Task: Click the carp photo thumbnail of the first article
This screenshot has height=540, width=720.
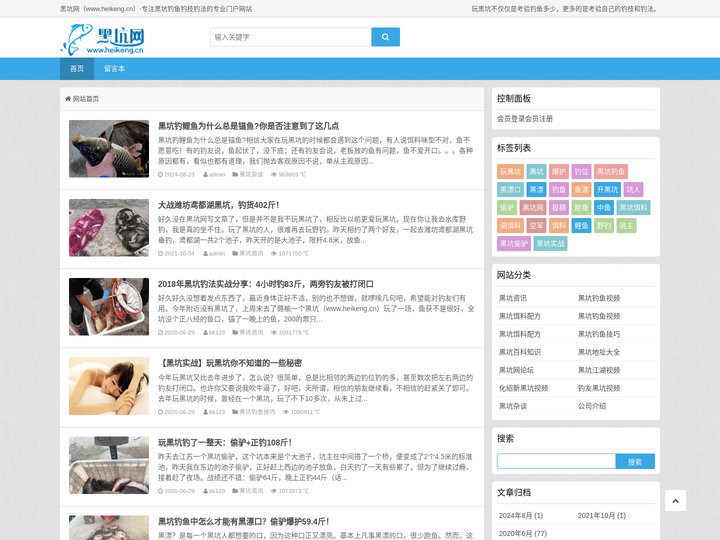Action: tap(109, 149)
